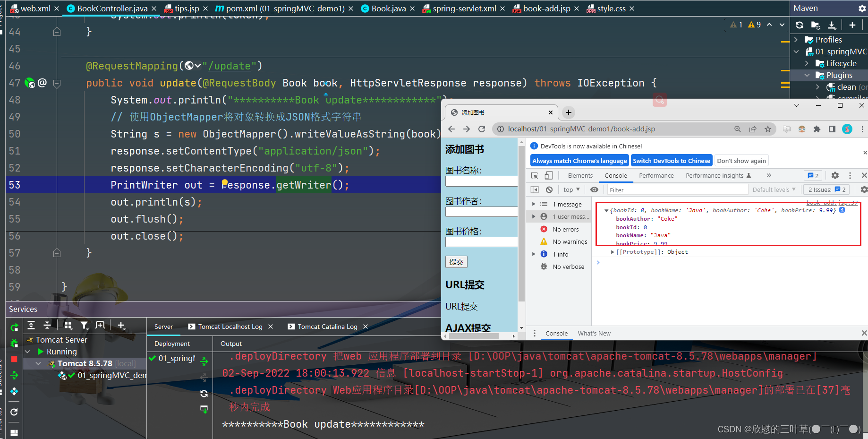Show more DevTools tabs via chevron
The height and width of the screenshot is (439, 868).
tap(769, 175)
